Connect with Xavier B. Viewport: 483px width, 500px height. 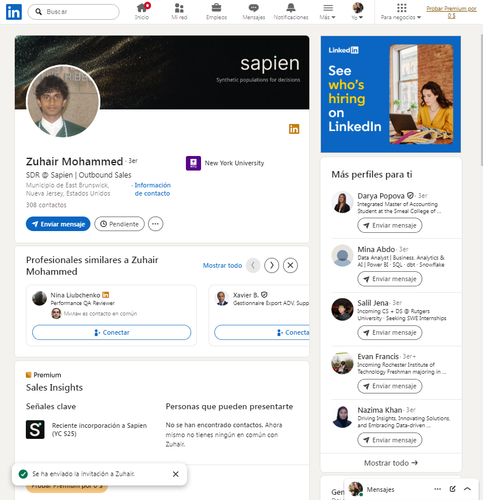[262, 332]
